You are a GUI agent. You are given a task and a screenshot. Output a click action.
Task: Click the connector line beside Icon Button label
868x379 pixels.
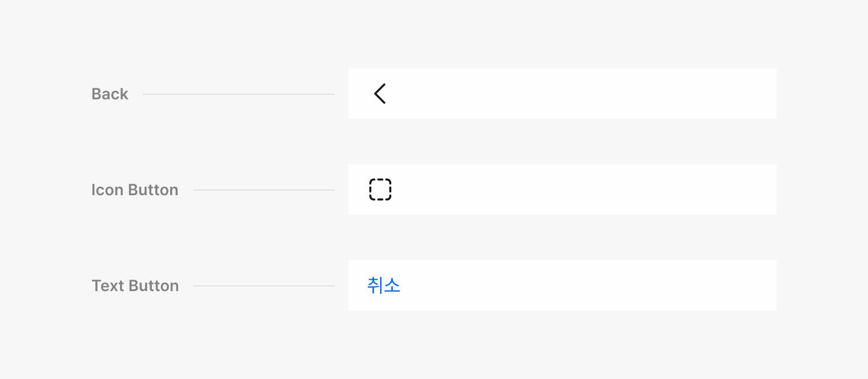[x=263, y=190]
